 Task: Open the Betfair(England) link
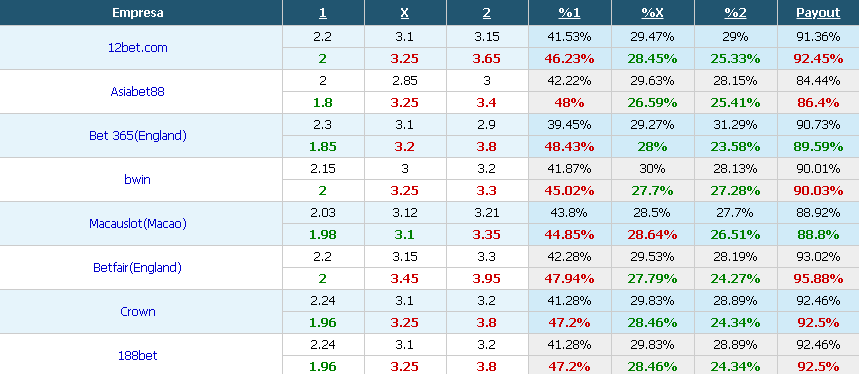pyautogui.click(x=138, y=267)
